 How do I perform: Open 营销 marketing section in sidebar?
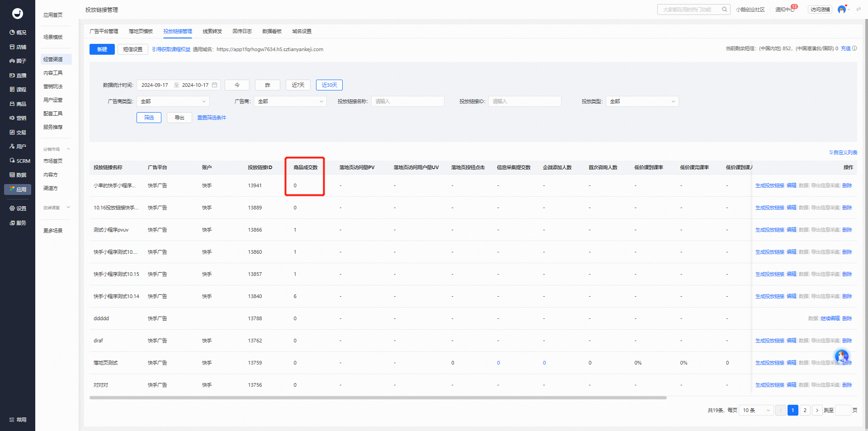coord(18,118)
